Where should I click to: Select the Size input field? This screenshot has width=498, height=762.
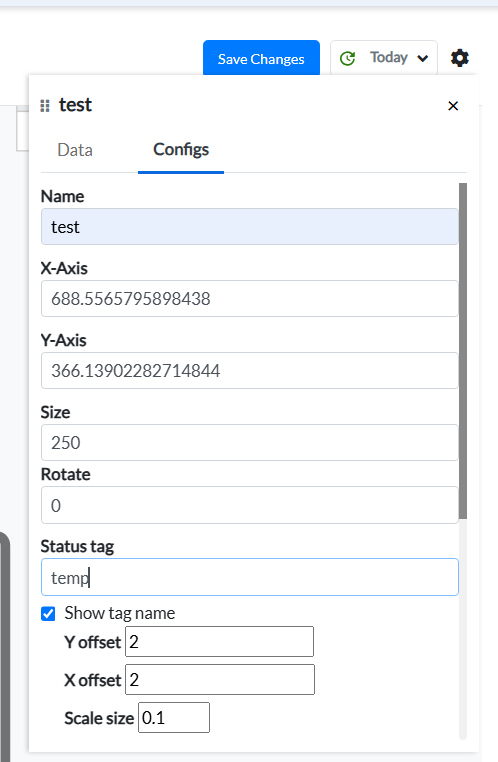click(250, 442)
